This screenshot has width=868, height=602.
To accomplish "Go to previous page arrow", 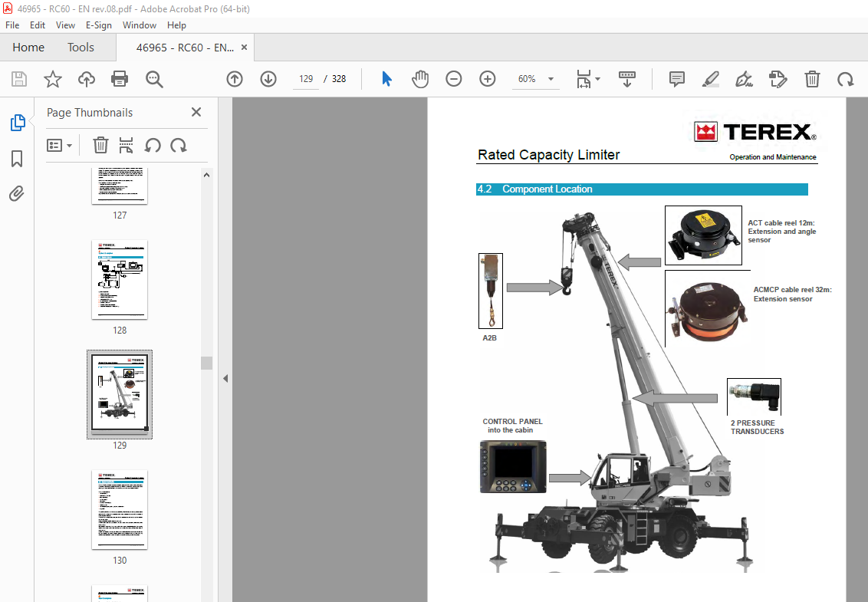I will tap(235, 79).
